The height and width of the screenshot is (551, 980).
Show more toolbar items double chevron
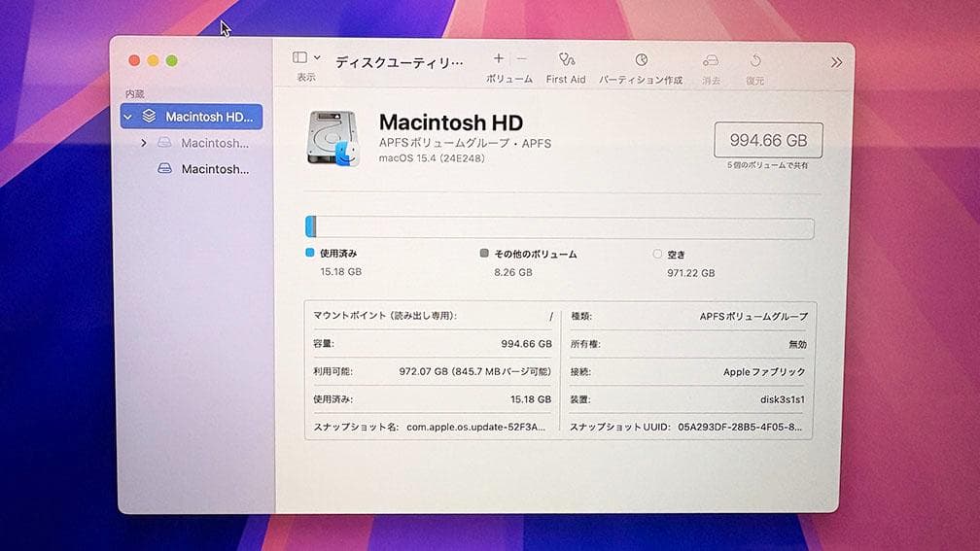tap(836, 62)
